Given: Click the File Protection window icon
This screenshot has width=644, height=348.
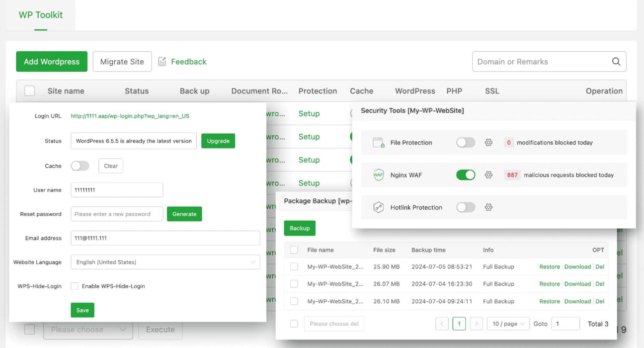Looking at the screenshot, I should [x=379, y=143].
